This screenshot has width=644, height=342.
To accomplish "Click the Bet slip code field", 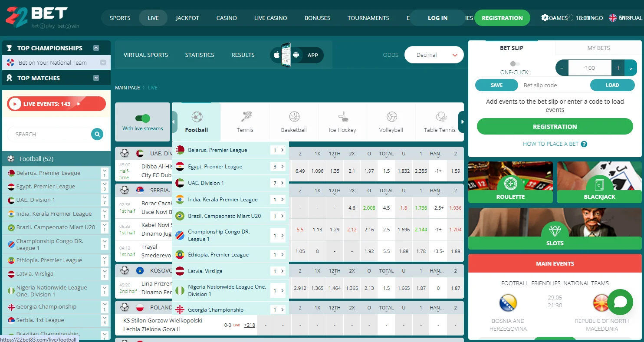I will tap(554, 85).
